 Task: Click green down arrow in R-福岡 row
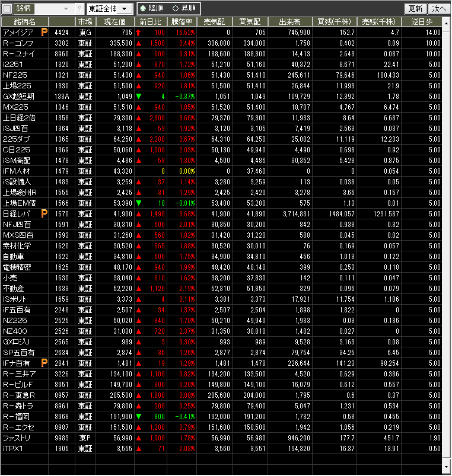[x=138, y=417]
